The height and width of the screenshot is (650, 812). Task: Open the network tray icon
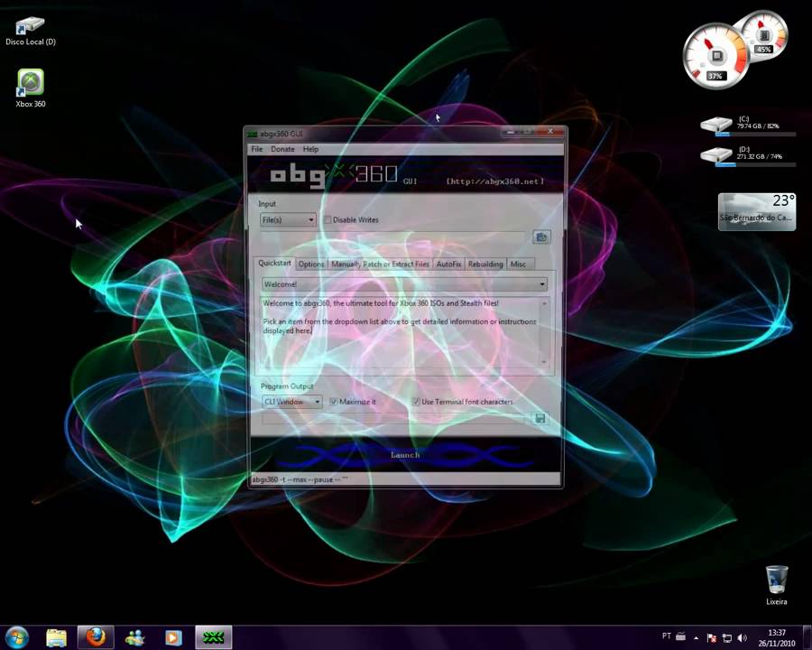coord(727,637)
